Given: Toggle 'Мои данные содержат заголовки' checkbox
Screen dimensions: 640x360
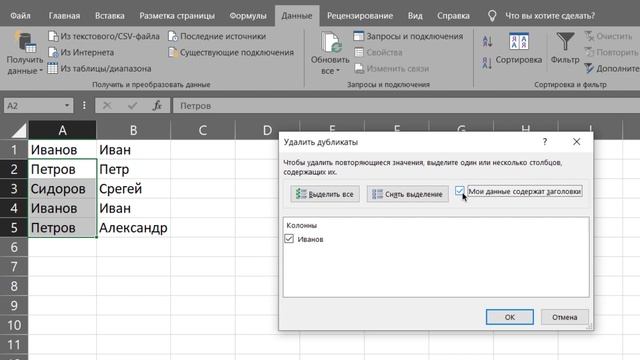Looking at the screenshot, I should coord(460,191).
